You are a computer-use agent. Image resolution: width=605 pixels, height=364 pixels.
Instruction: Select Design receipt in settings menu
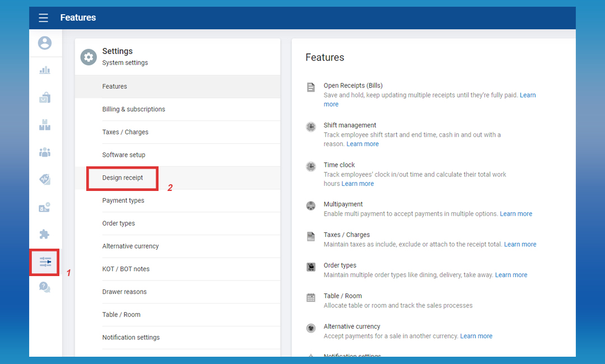(123, 178)
